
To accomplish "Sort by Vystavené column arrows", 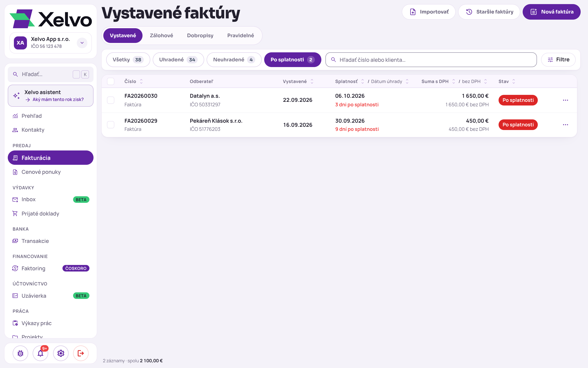I will (x=312, y=82).
